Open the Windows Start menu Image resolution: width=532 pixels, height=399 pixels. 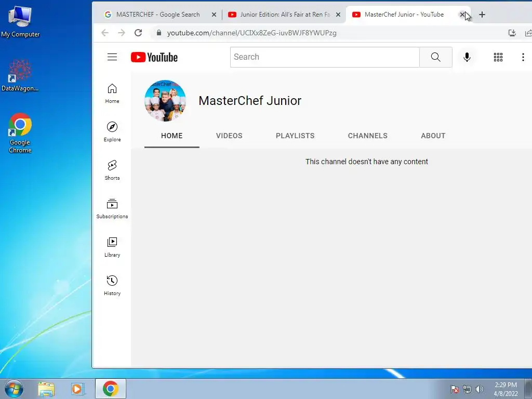click(x=14, y=389)
